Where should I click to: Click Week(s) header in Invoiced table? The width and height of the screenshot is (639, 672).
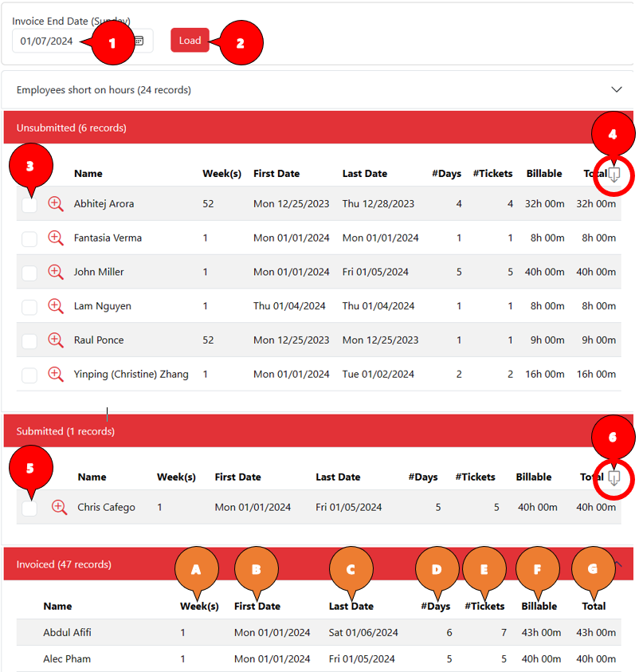click(x=199, y=607)
